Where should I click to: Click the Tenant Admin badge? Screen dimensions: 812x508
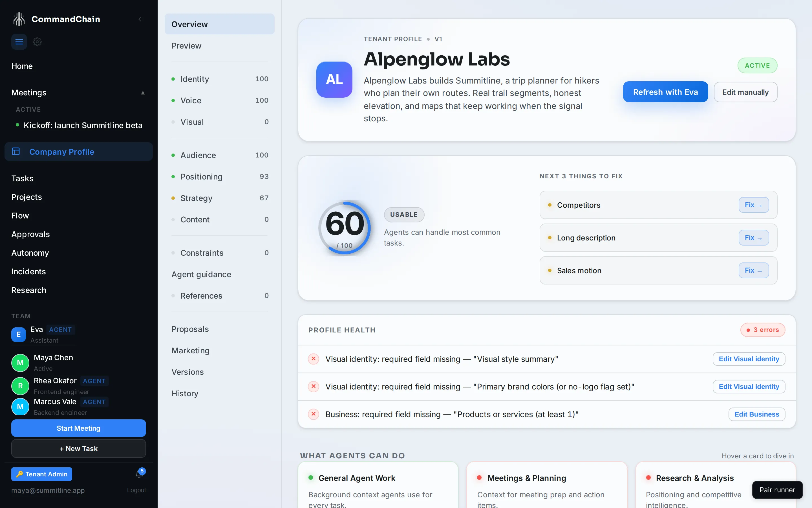coord(42,474)
